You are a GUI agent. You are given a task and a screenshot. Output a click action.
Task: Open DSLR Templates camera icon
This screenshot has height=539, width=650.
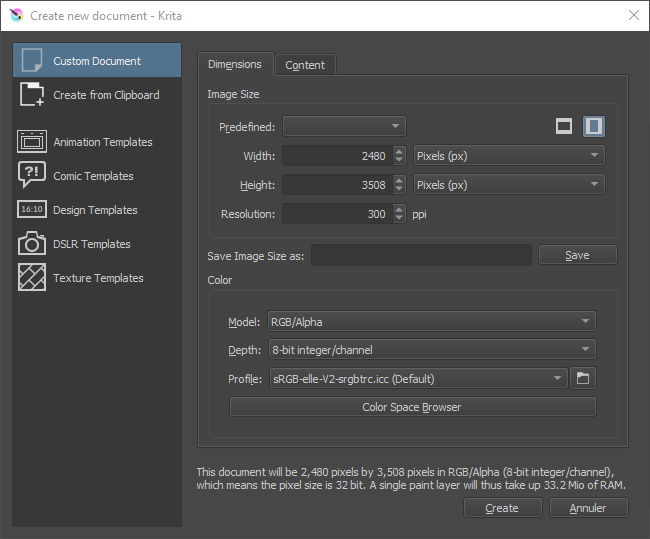click(32, 244)
